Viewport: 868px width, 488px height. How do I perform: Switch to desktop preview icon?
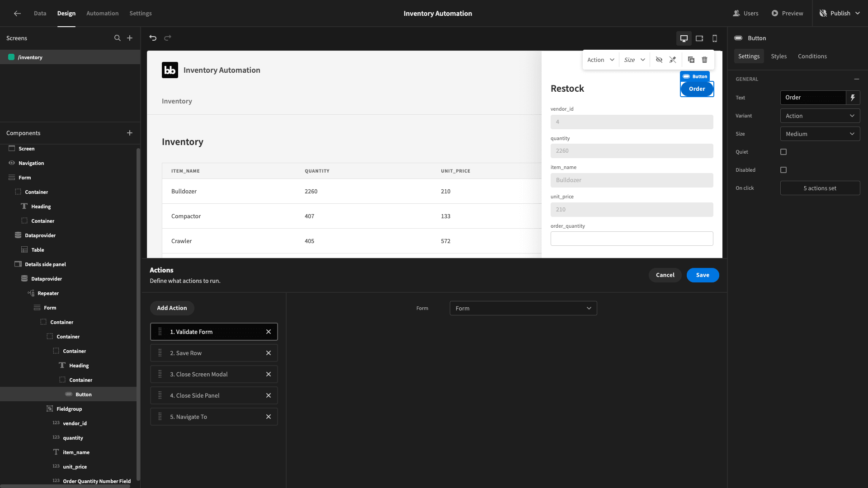pos(684,38)
